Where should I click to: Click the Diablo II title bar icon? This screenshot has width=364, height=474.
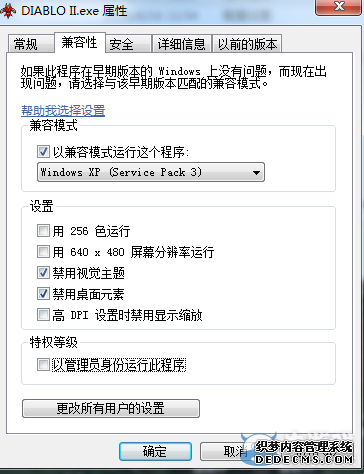click(7, 11)
